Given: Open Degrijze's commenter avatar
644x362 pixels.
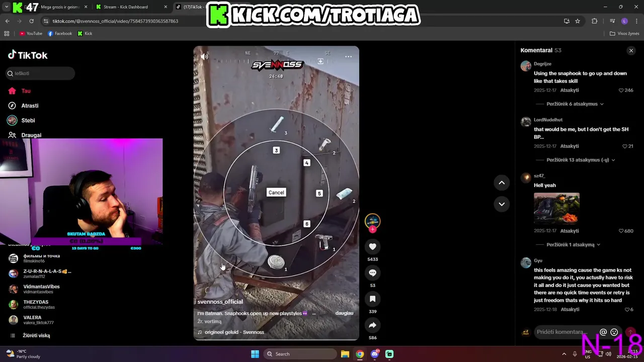Looking at the screenshot, I should (526, 66).
